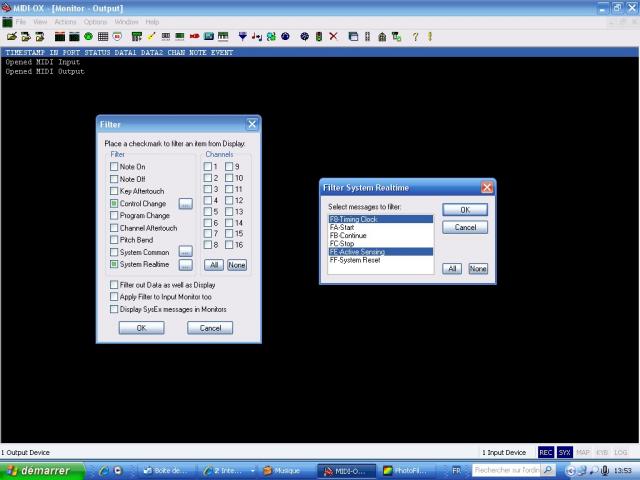Image resolution: width=640 pixels, height=480 pixels.
Task: Open System Realtime details ellipsis button
Action: pyautogui.click(x=186, y=265)
